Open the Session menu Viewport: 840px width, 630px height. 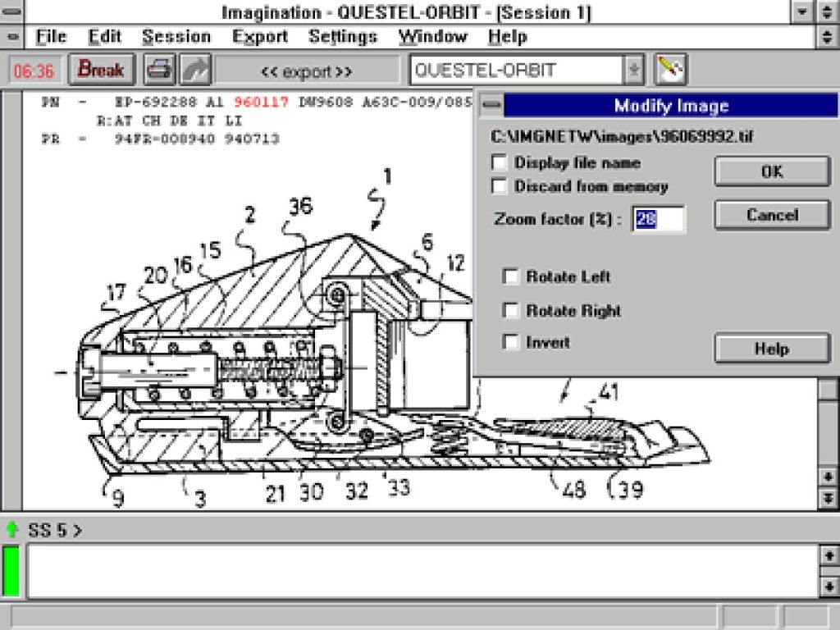click(x=176, y=37)
